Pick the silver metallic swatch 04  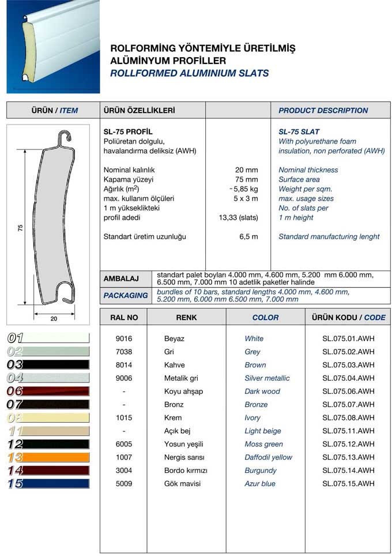tap(49, 378)
